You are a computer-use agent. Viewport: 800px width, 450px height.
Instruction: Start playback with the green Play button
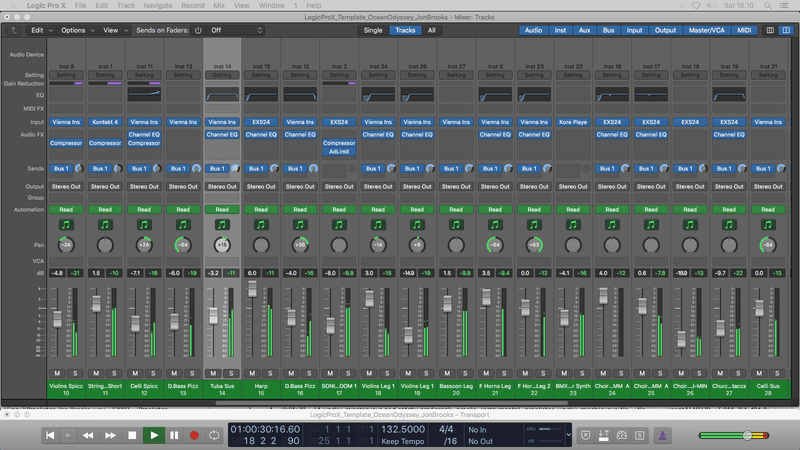[x=154, y=435]
